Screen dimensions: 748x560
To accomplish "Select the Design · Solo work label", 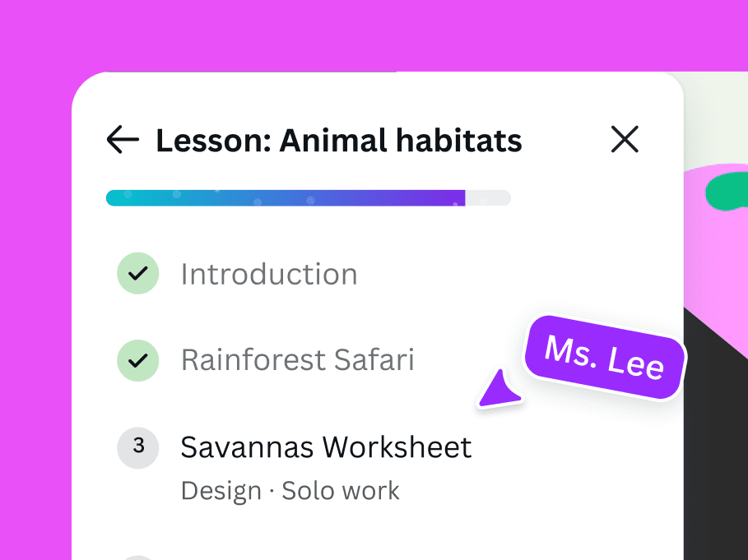I will pyautogui.click(x=290, y=490).
